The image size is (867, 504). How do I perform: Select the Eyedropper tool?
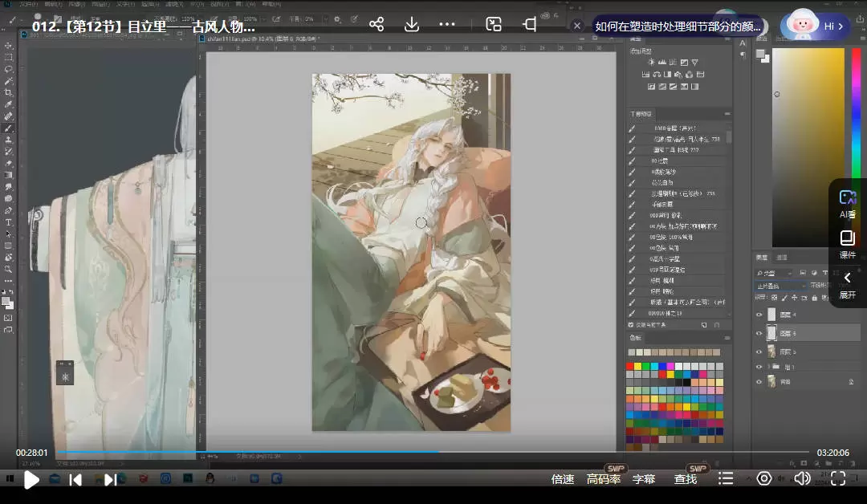point(8,104)
